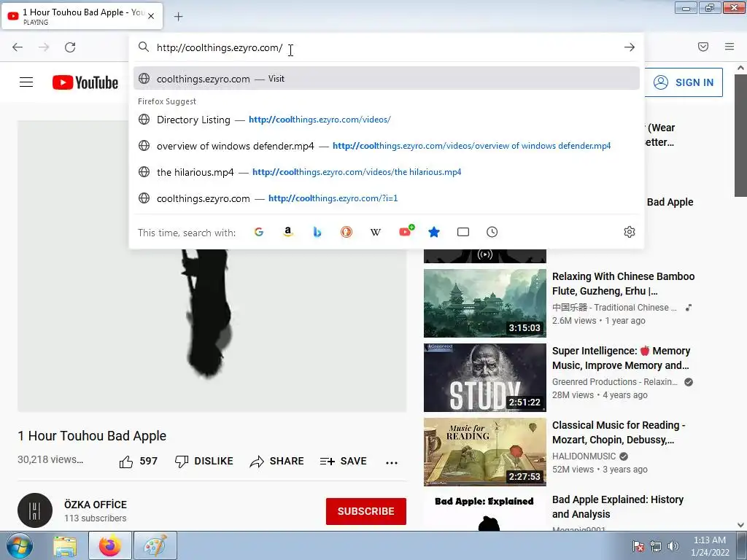Select coolthings.ezyro.com/?i=1 suggestion

387,198
